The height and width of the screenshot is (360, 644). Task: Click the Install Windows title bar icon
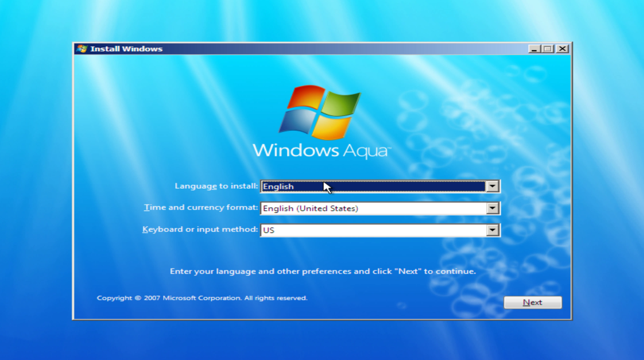pos(82,49)
